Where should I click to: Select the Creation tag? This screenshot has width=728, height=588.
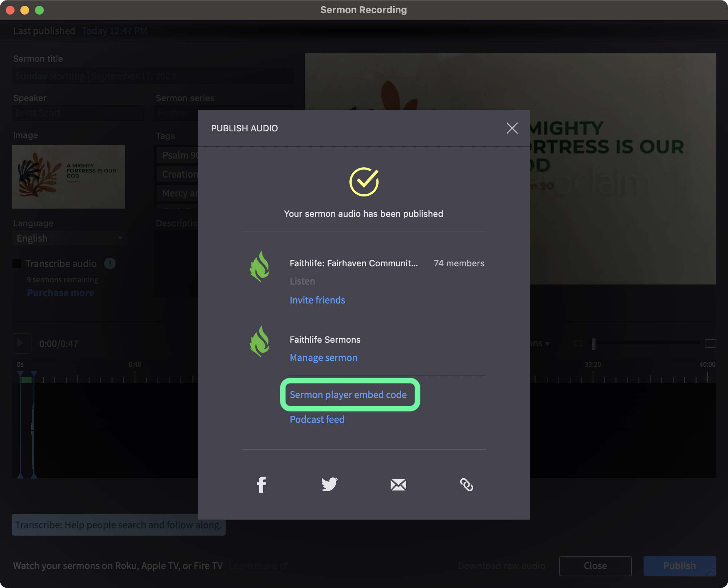[x=178, y=174]
